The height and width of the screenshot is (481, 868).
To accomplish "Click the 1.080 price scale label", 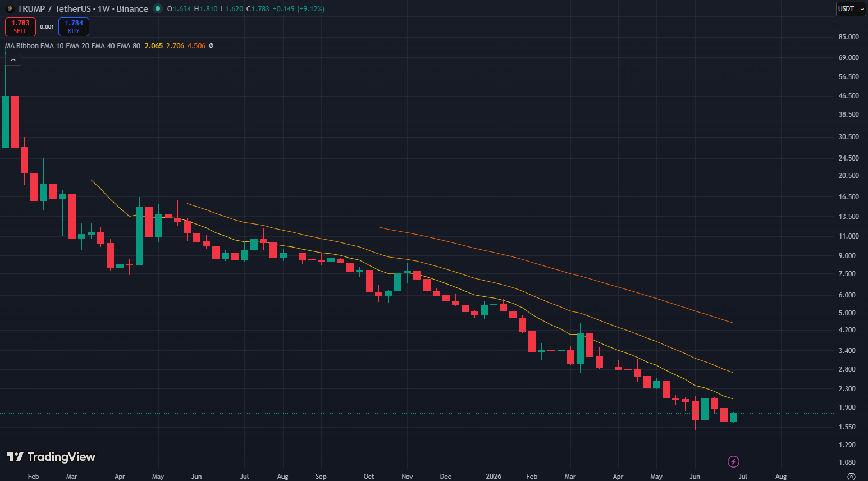I will pos(847,462).
